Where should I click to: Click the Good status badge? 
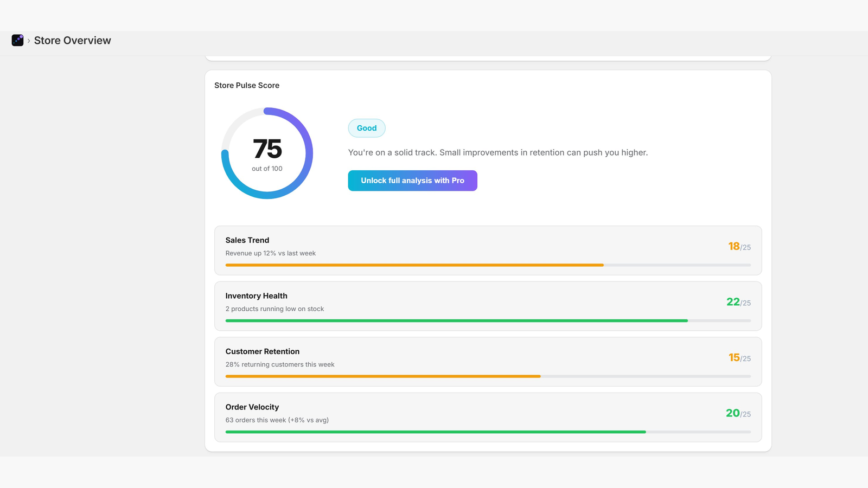(367, 128)
